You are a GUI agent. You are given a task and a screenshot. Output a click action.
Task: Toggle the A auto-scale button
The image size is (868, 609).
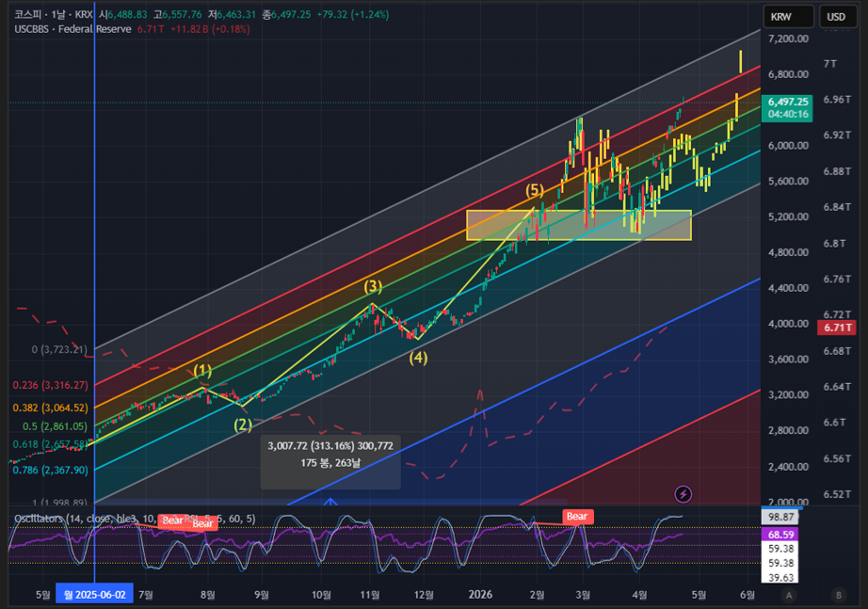coord(789,595)
